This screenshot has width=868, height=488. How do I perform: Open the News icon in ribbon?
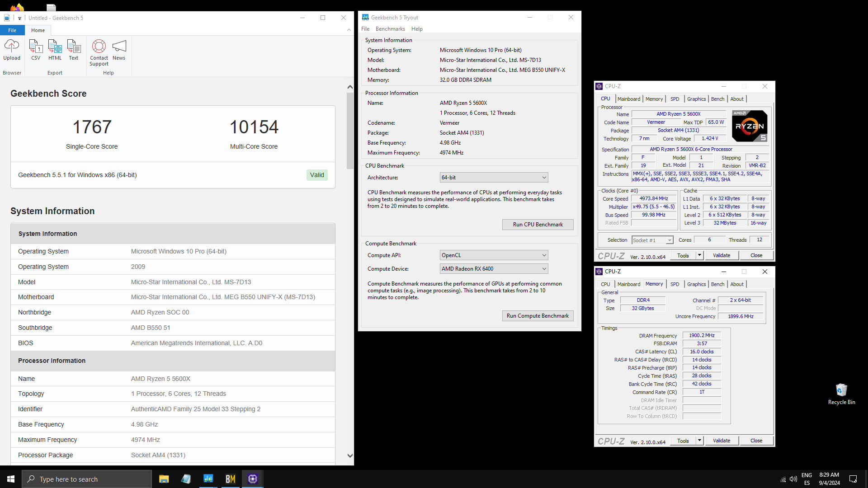[x=119, y=50]
